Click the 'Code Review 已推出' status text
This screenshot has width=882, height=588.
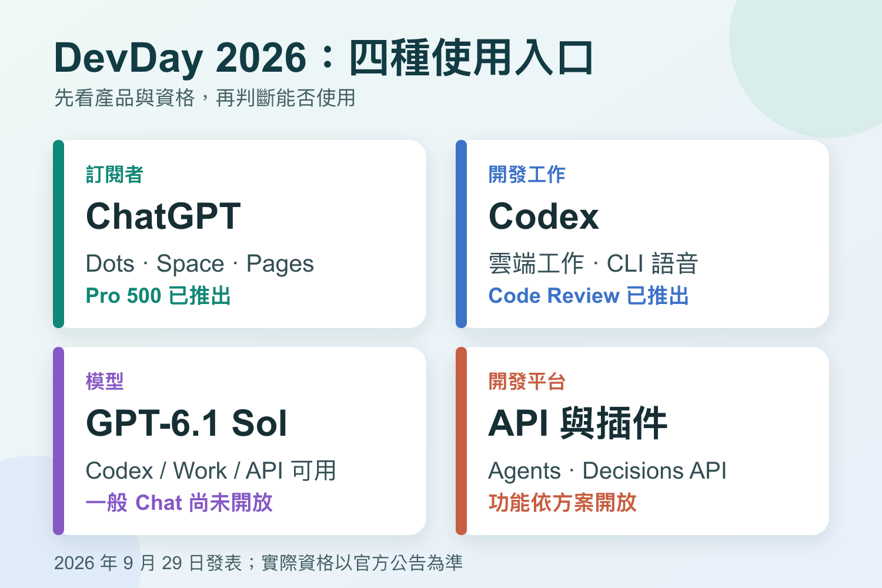click(x=589, y=296)
